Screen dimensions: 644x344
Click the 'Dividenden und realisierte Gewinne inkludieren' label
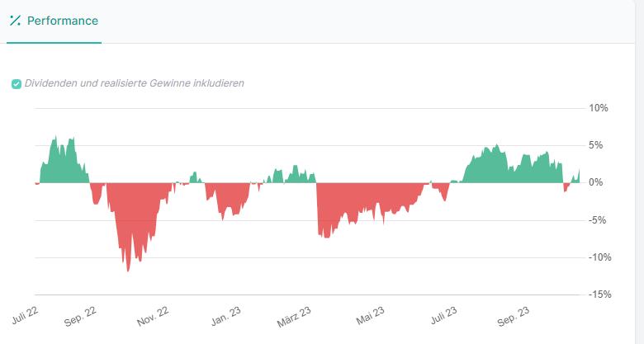click(135, 83)
